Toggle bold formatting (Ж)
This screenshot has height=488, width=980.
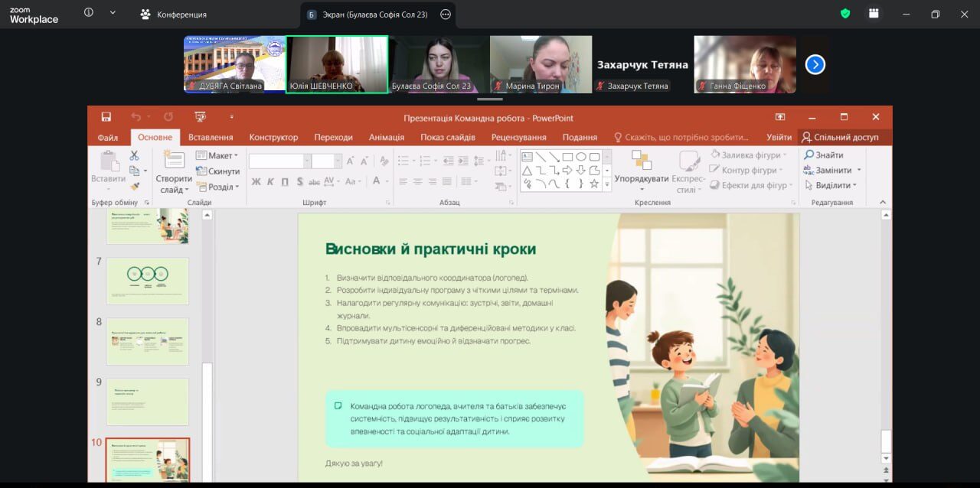pos(256,181)
